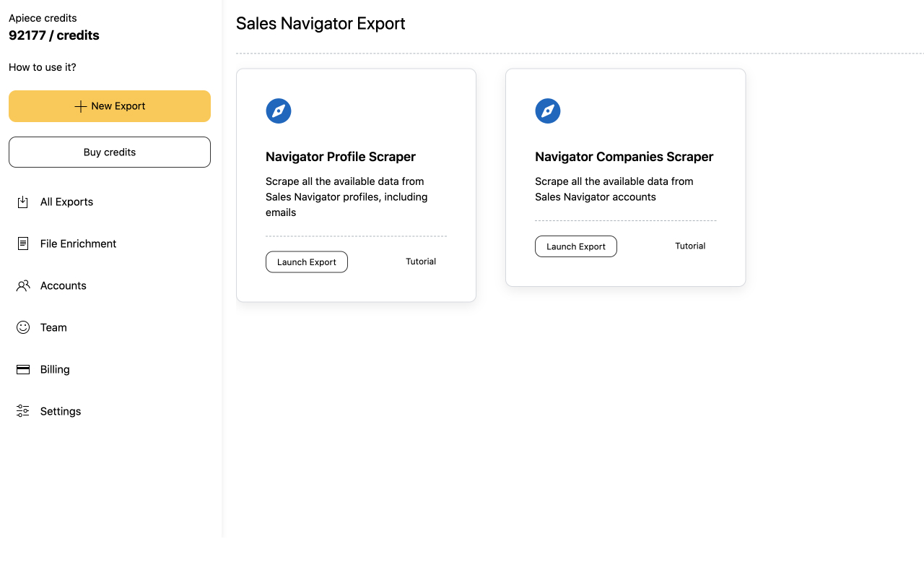Open Tutorial for Navigator Companies Scraper

[690, 246]
